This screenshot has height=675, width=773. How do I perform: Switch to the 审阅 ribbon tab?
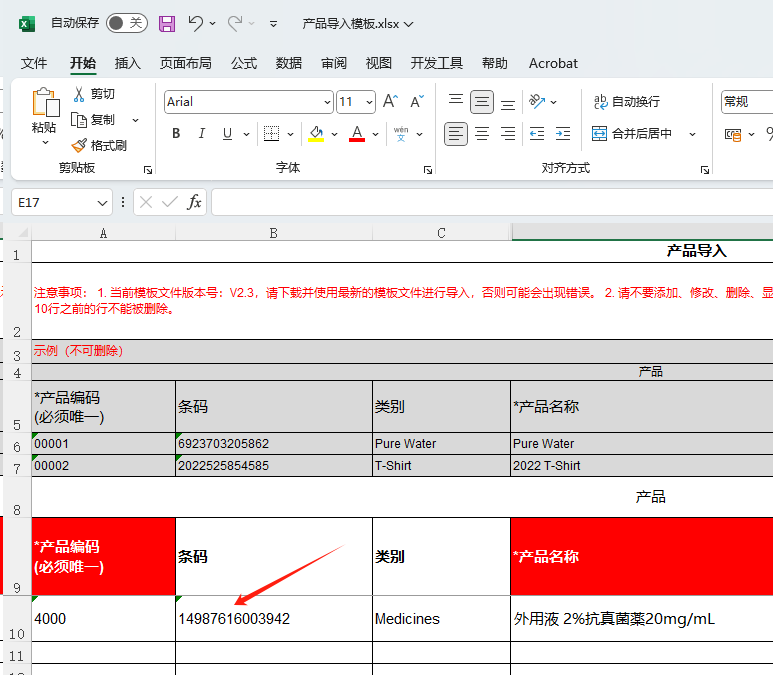point(334,63)
